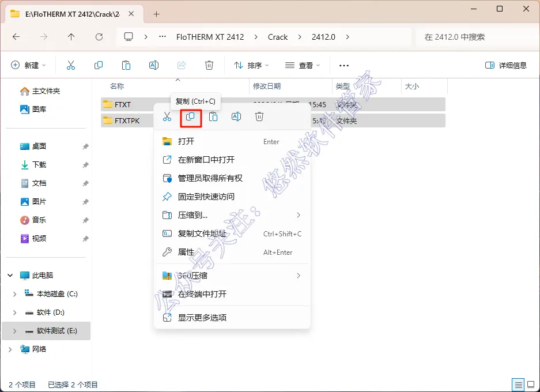Click the Crack breadcrumb in the address bar
This screenshot has height=392, width=540.
click(x=278, y=37)
